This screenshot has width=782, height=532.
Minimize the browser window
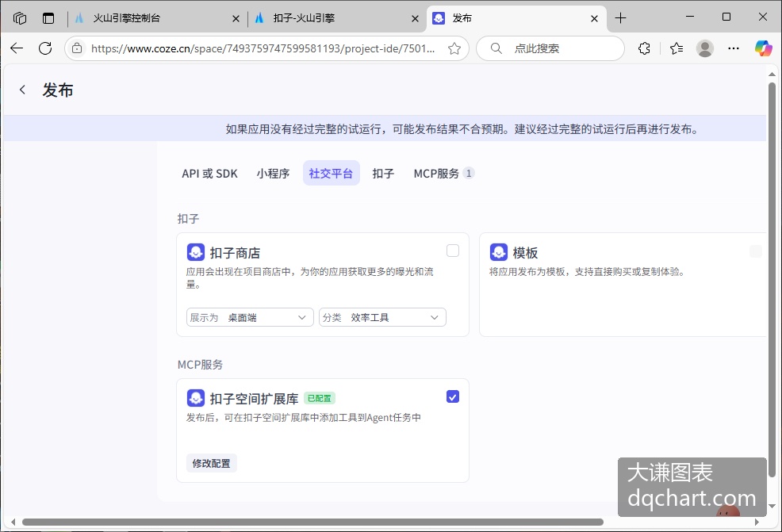[x=690, y=17]
